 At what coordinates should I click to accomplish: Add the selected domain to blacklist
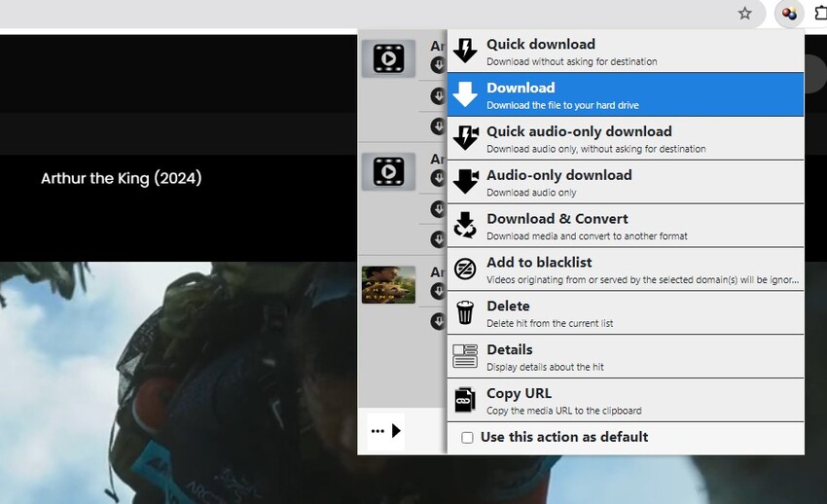(626, 270)
